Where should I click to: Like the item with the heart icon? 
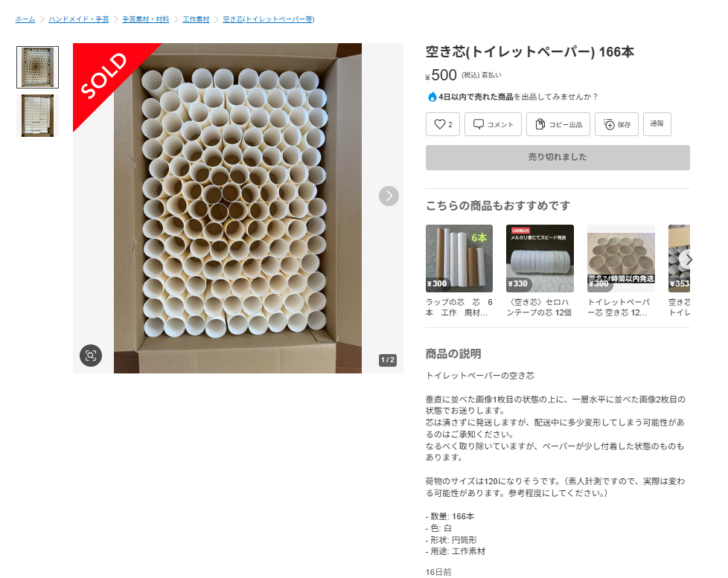[442, 124]
